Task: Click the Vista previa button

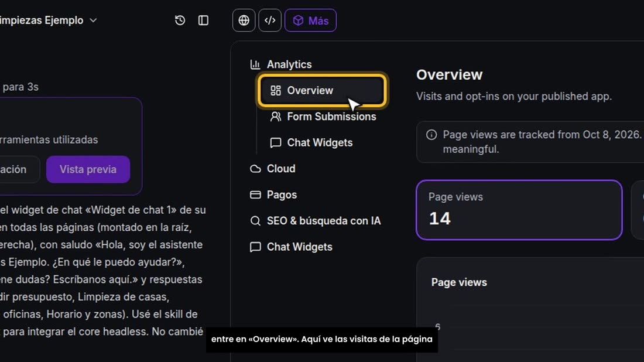Action: tap(88, 169)
